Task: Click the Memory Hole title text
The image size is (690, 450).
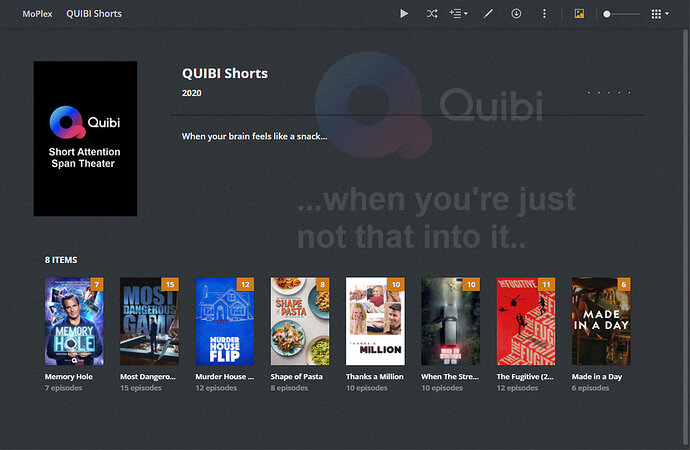Action: pos(69,377)
